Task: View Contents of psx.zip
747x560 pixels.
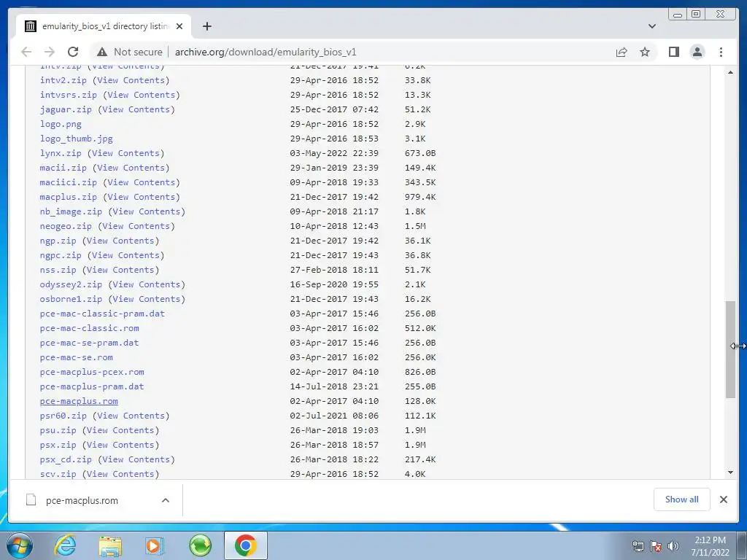Action: (x=120, y=445)
